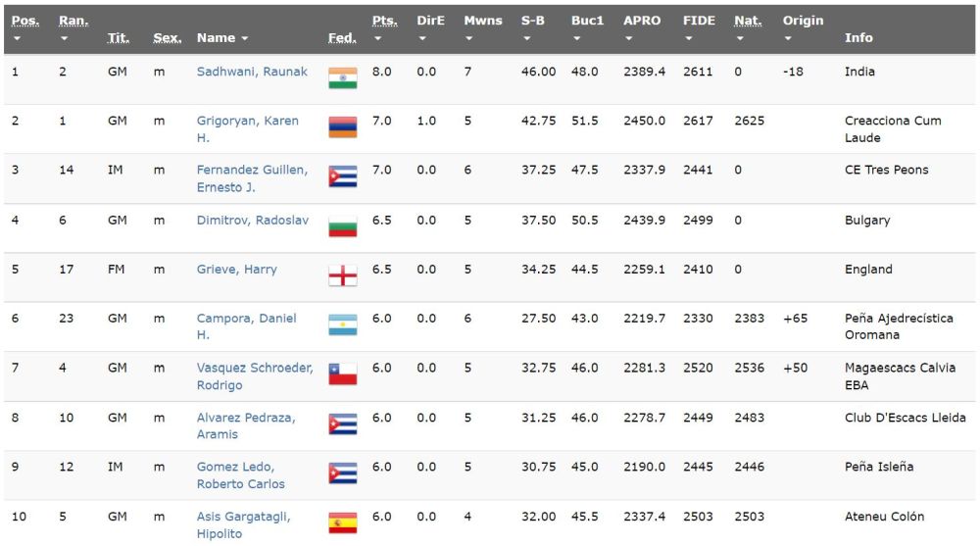Click the Argentina flag beside Campora
Viewport: 980px width, 546px height.
coord(343,324)
